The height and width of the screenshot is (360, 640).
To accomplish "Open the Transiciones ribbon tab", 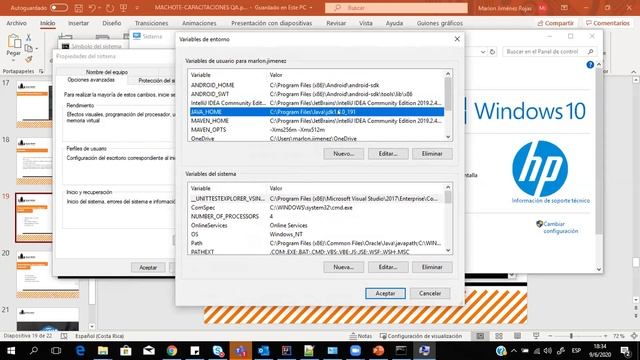I will click(x=151, y=23).
